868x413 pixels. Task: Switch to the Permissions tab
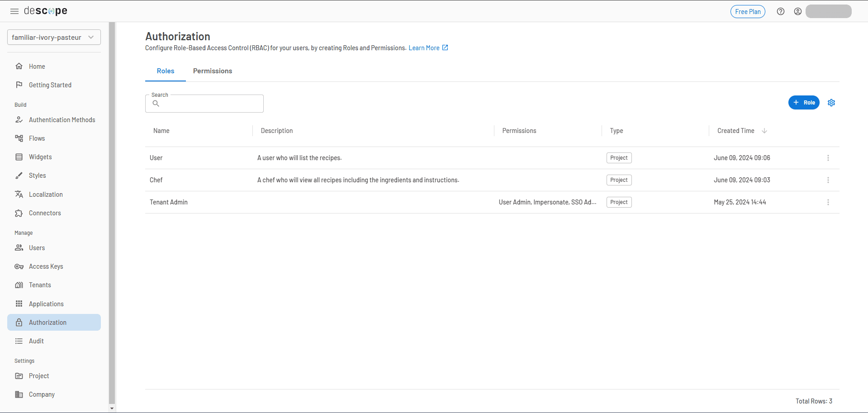[213, 71]
